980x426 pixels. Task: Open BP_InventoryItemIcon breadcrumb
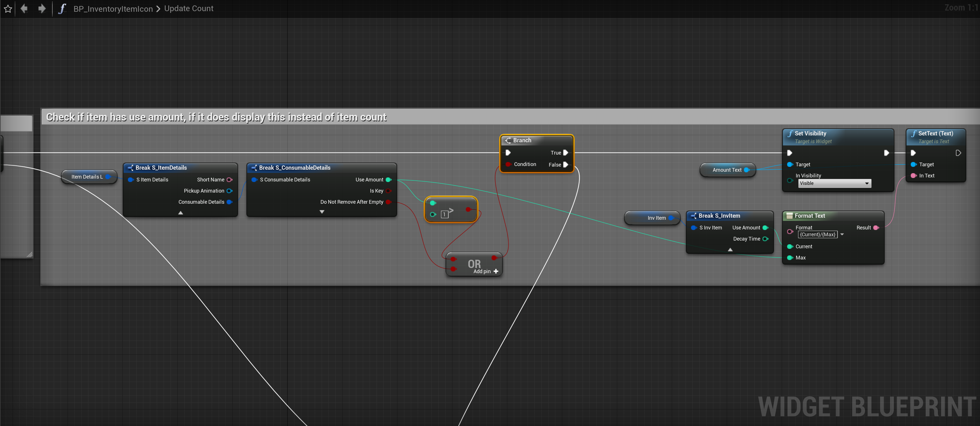tap(113, 9)
